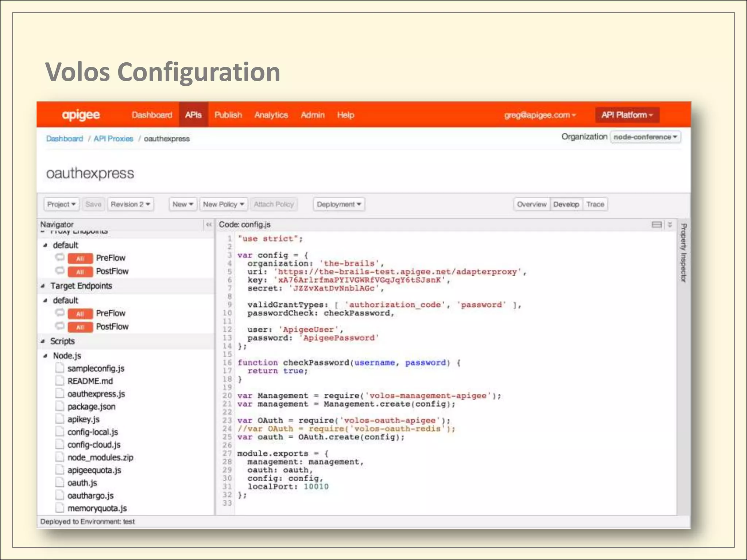Image resolution: width=747 pixels, height=560 pixels.
Task: Collapse the Navigator panel with the double-arrow icon
Action: pos(209,225)
